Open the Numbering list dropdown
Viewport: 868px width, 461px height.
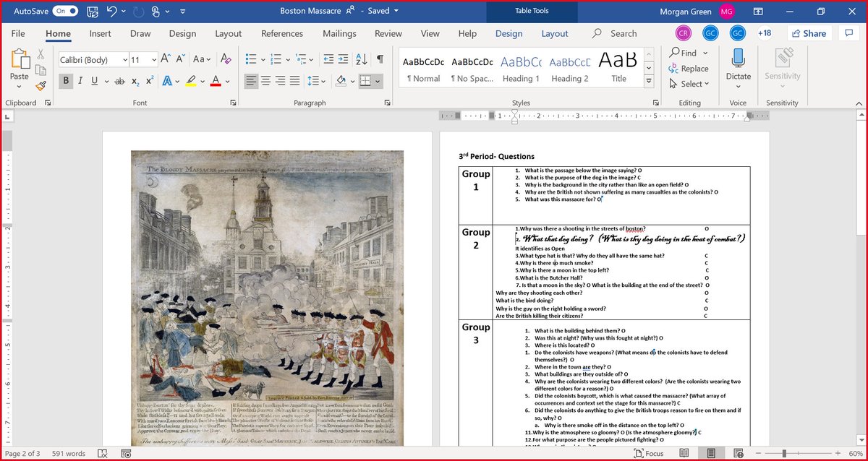pyautogui.click(x=287, y=59)
